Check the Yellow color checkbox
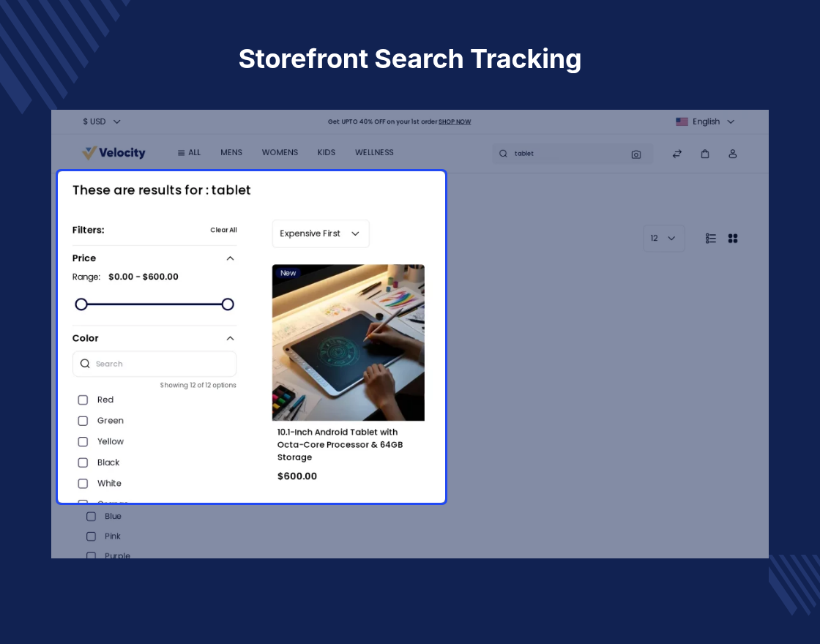The width and height of the screenshot is (820, 644). 83,442
